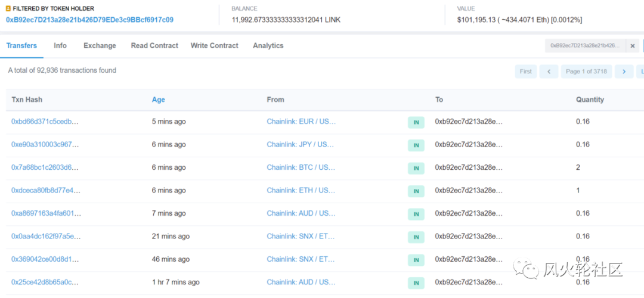The height and width of the screenshot is (298, 644).
Task: Click quantity value 2 in BTC row
Action: coord(578,167)
